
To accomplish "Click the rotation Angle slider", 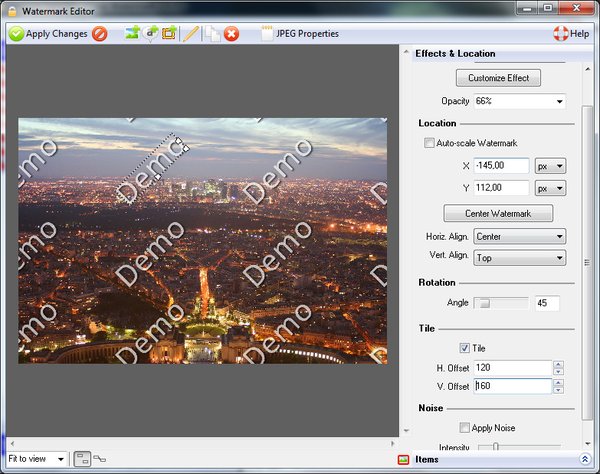I will tap(501, 303).
